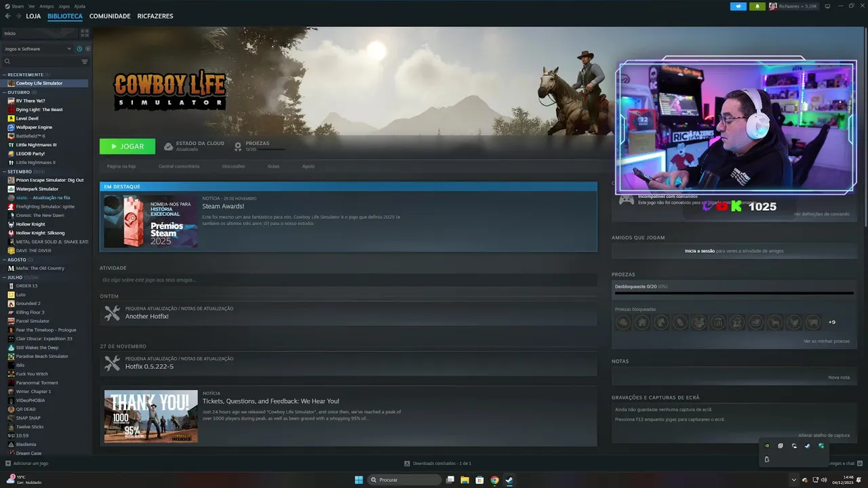Open the LOJA store tab
Viewport: 868px width, 488px height.
tap(33, 16)
